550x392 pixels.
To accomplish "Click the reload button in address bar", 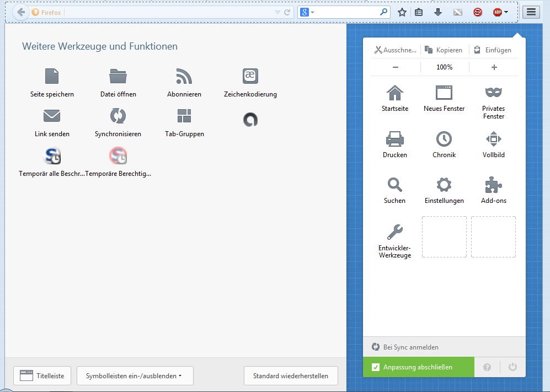I will tap(287, 13).
